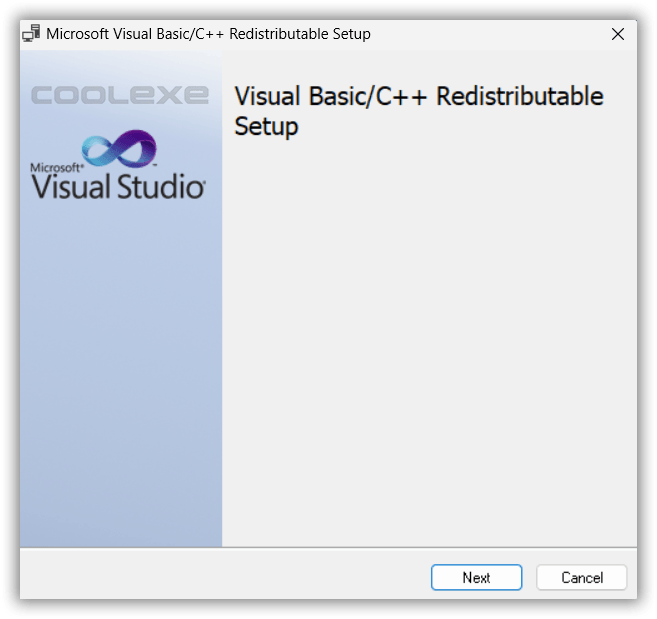The image size is (657, 619).
Task: Click the COOLEXE logo
Action: [120, 96]
